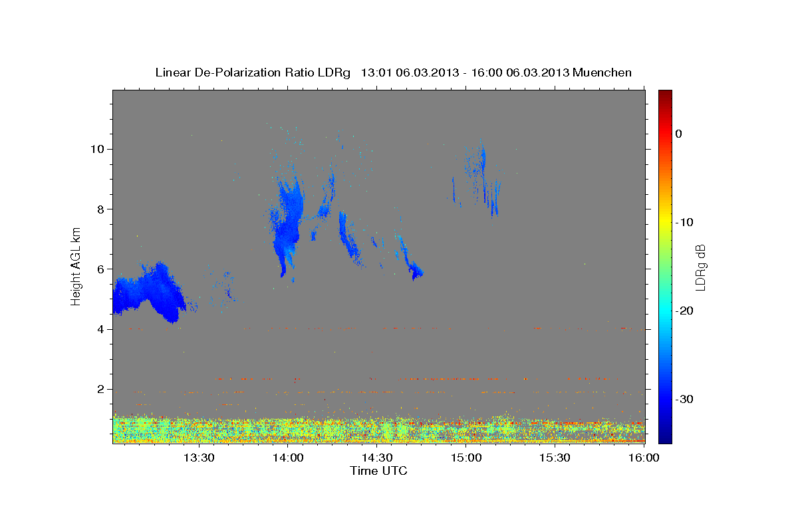The height and width of the screenshot is (532, 798).
Task: Click the '14:30' time tick label
Action: point(377,458)
